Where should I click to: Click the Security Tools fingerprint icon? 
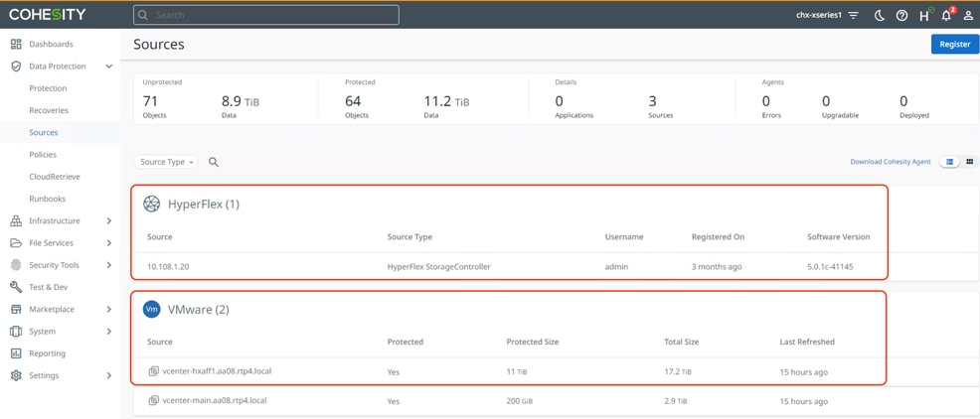tap(16, 265)
